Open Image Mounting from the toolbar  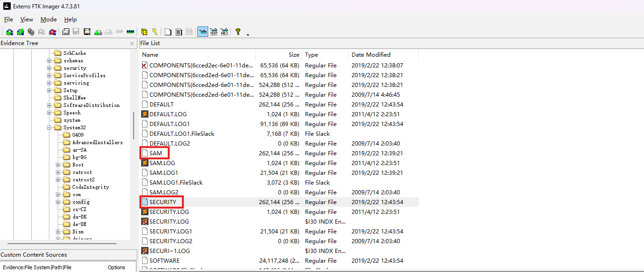click(31, 32)
